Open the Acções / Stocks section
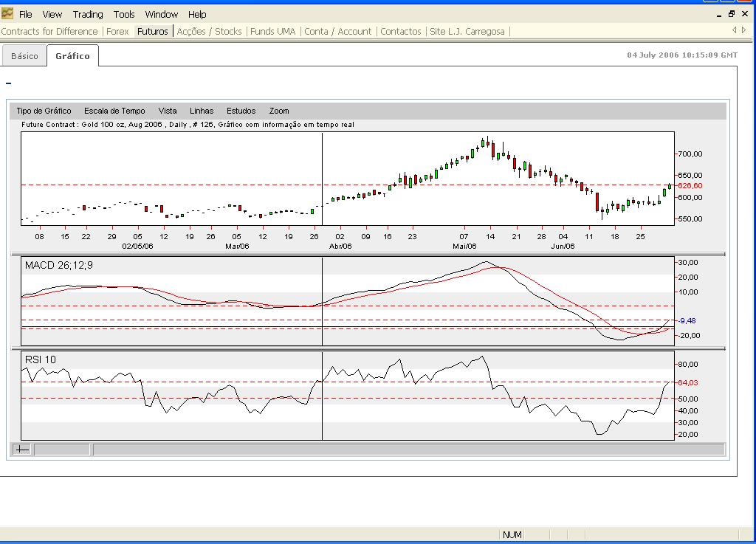The image size is (756, 544). tap(210, 32)
